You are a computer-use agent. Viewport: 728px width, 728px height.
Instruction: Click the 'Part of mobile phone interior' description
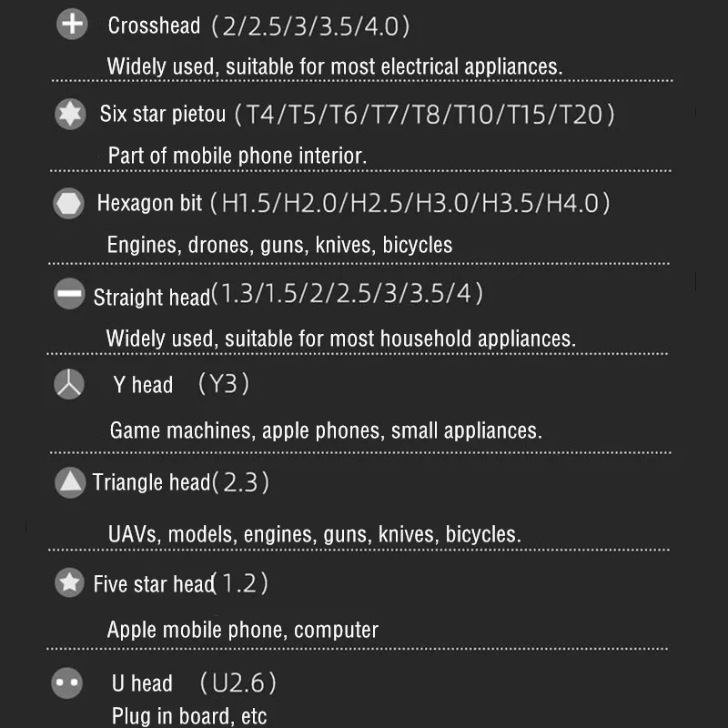tap(238, 156)
